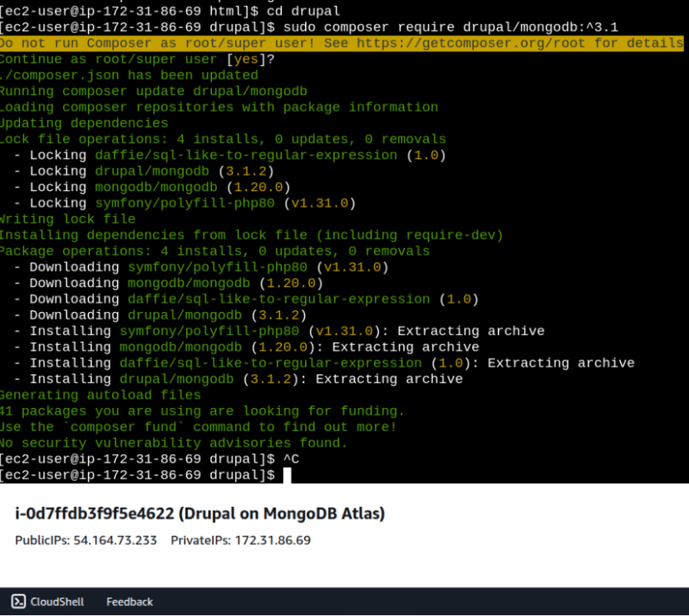Click 'Installing drupal/mongodb (3.1.2)' line
Screen dimensions: 689x616
239,379
